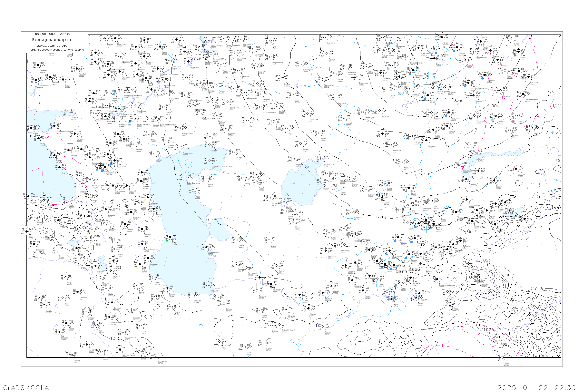This screenshot has height=392, width=588.
Task: Click the 990 isobar pressure label
Action: pos(419,85)
